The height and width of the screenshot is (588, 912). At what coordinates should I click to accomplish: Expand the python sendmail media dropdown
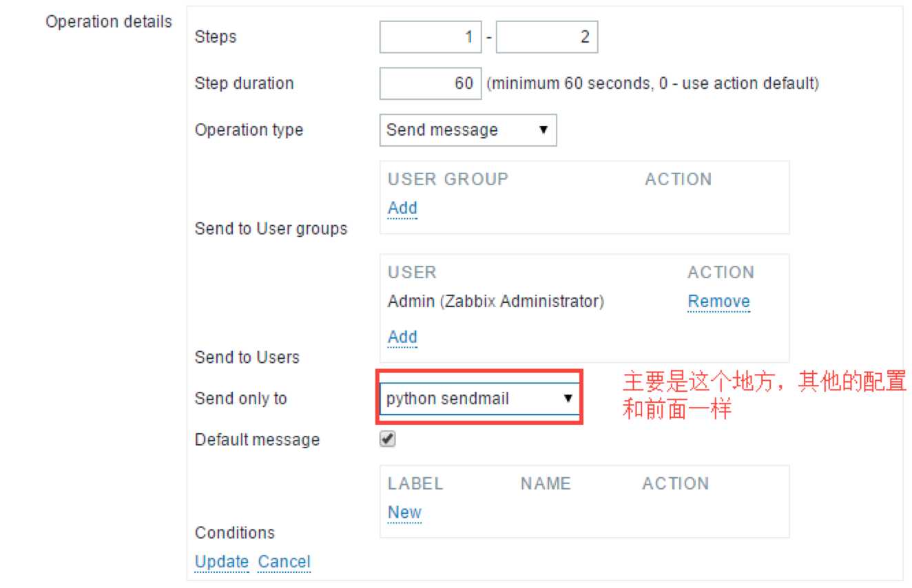point(479,399)
